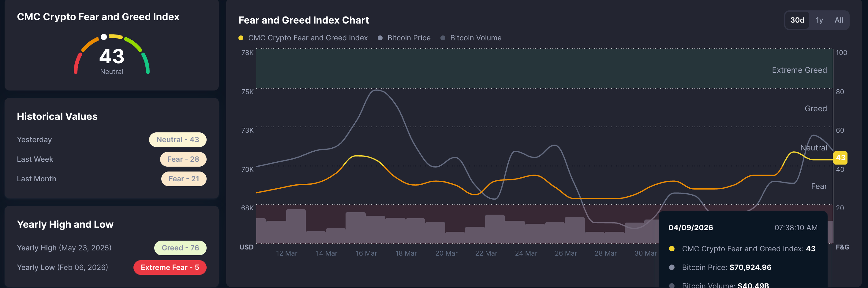Click the Extreme Fear - 5 badge
868x288 pixels.
(170, 268)
